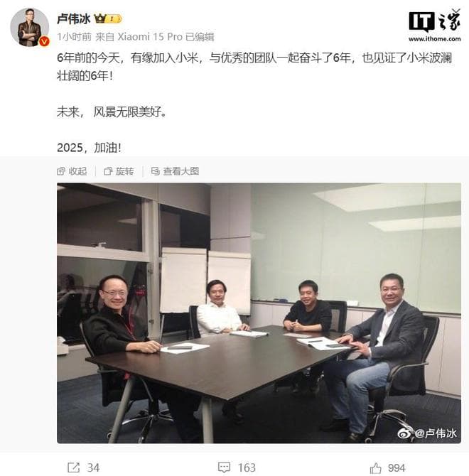Click the 994 likes count
The width and height of the screenshot is (469, 476).
pos(397,467)
